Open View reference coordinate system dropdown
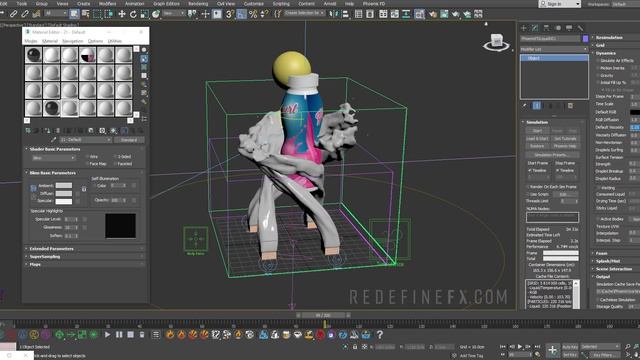The width and height of the screenshot is (640, 360). (x=173, y=13)
